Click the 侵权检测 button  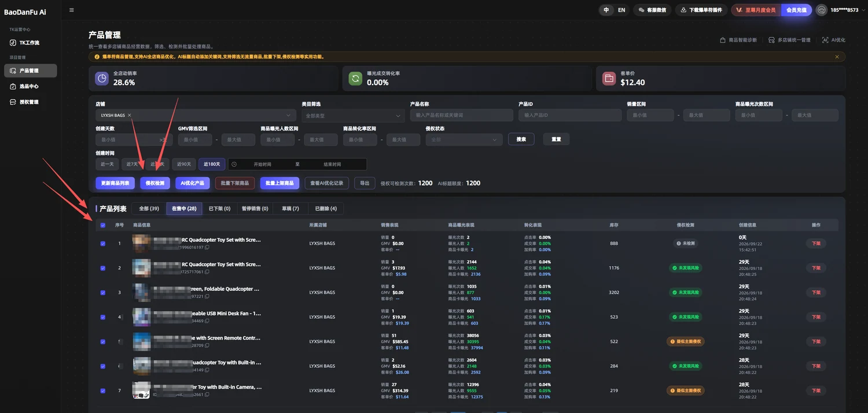(155, 183)
